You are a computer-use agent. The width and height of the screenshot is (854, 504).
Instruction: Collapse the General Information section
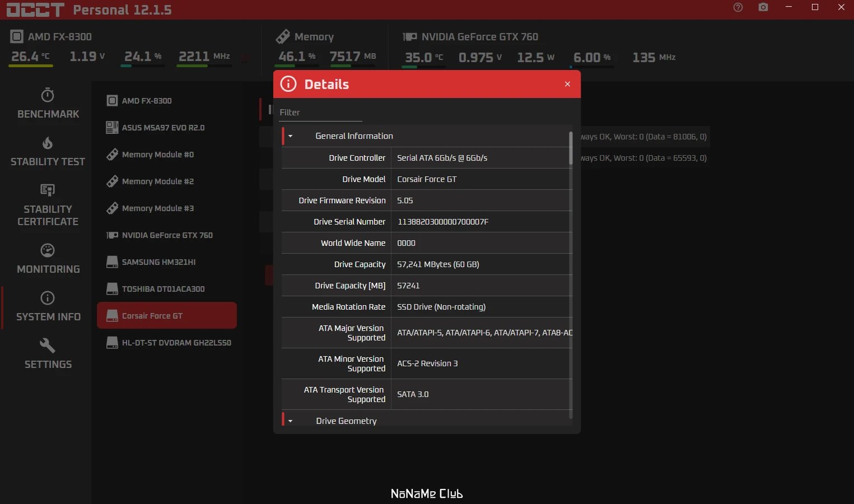(290, 136)
